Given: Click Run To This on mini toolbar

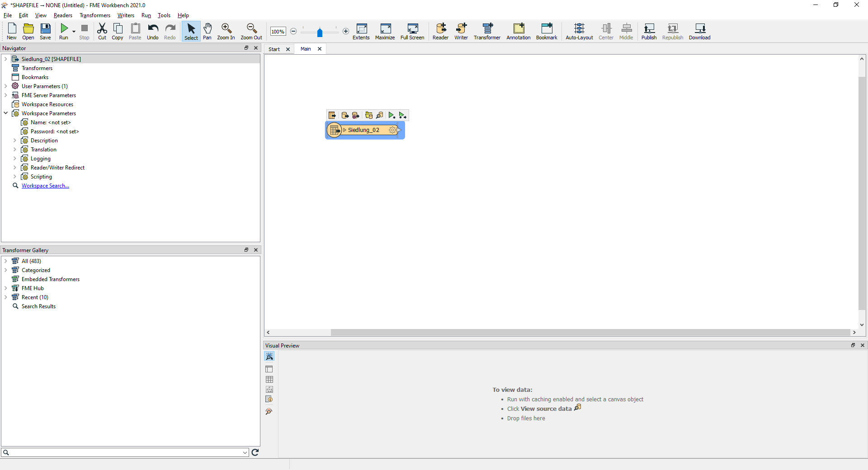Looking at the screenshot, I should [x=392, y=116].
